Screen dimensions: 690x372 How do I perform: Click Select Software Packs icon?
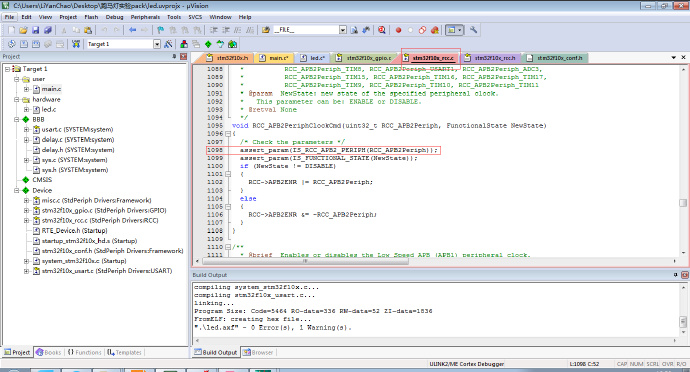220,44
